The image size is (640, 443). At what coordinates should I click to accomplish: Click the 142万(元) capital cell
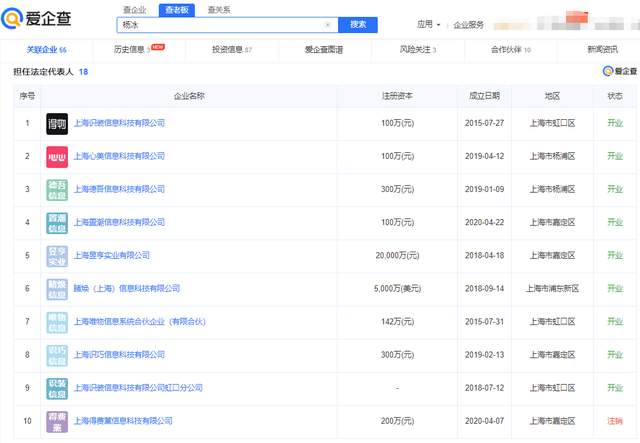(x=397, y=322)
